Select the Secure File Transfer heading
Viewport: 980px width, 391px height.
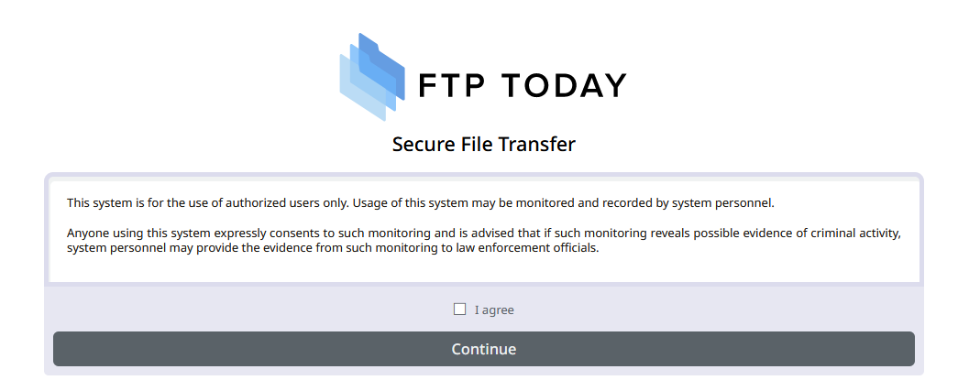click(x=484, y=145)
